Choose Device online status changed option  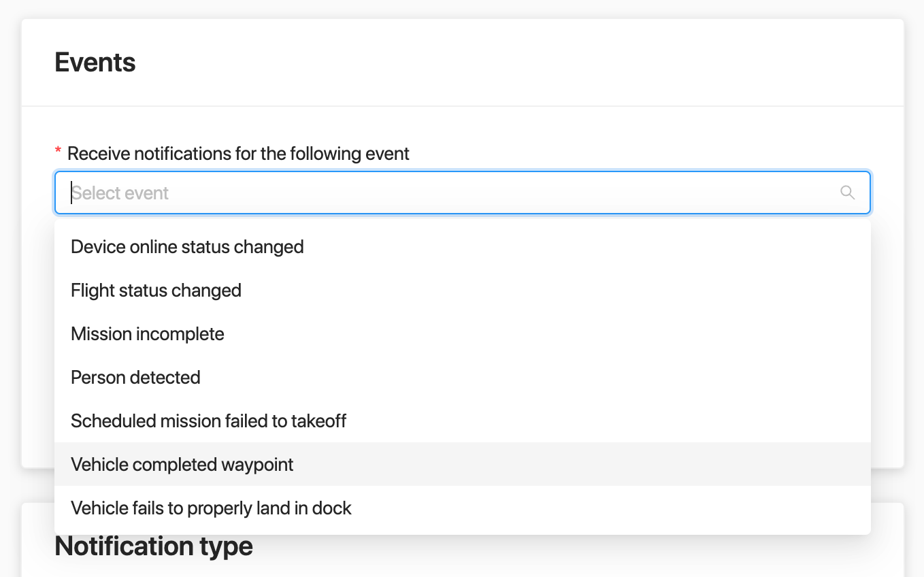(187, 246)
